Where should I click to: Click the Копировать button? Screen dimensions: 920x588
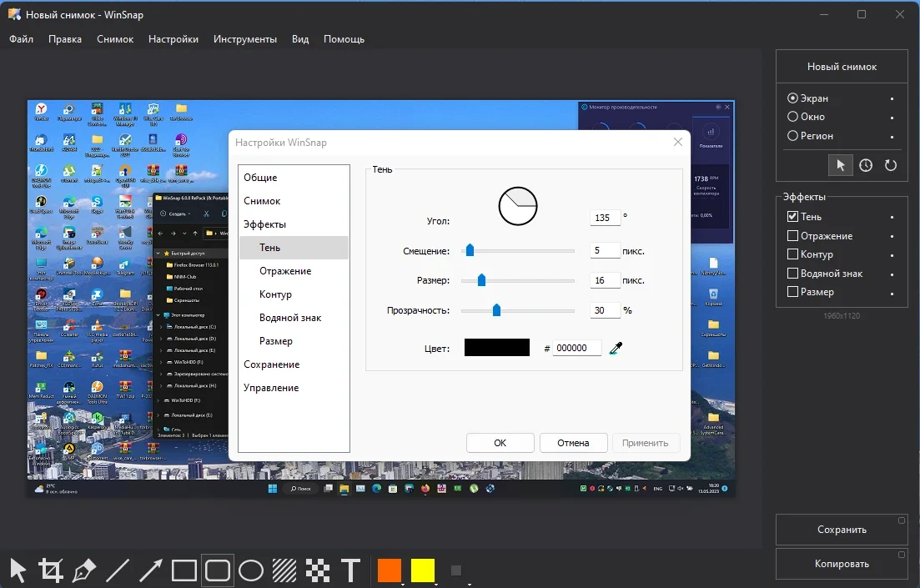click(842, 563)
